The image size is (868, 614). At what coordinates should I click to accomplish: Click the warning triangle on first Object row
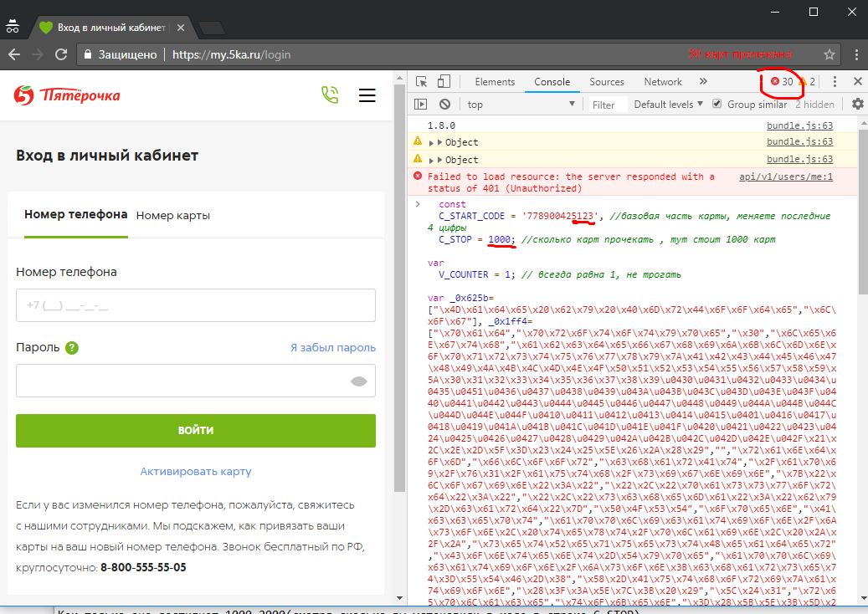coord(418,141)
